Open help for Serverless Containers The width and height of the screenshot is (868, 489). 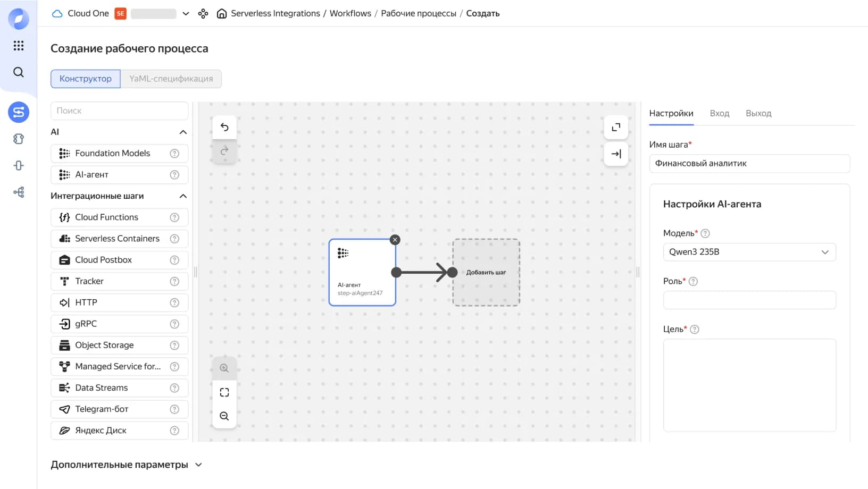pos(174,239)
